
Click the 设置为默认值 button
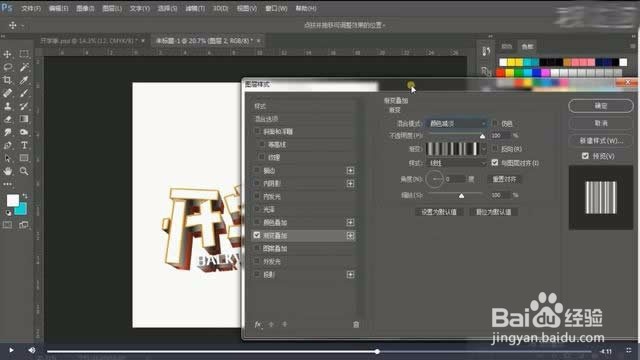pyautogui.click(x=439, y=212)
